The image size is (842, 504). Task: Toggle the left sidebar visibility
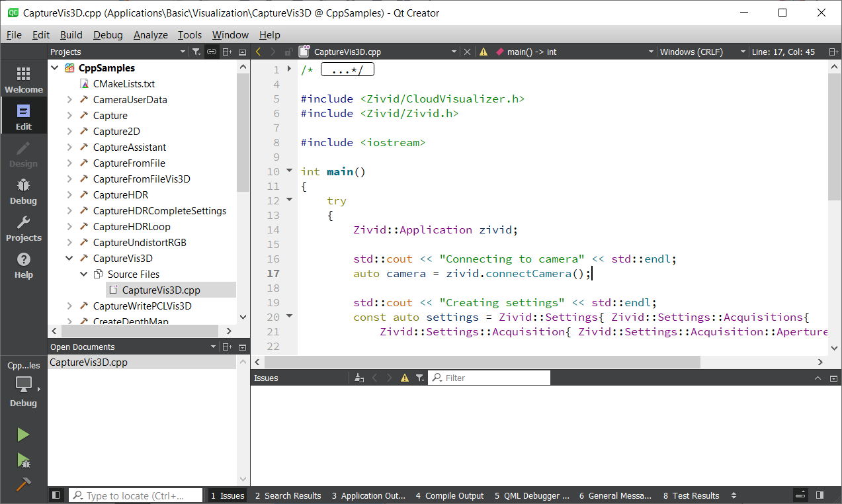pos(56,495)
